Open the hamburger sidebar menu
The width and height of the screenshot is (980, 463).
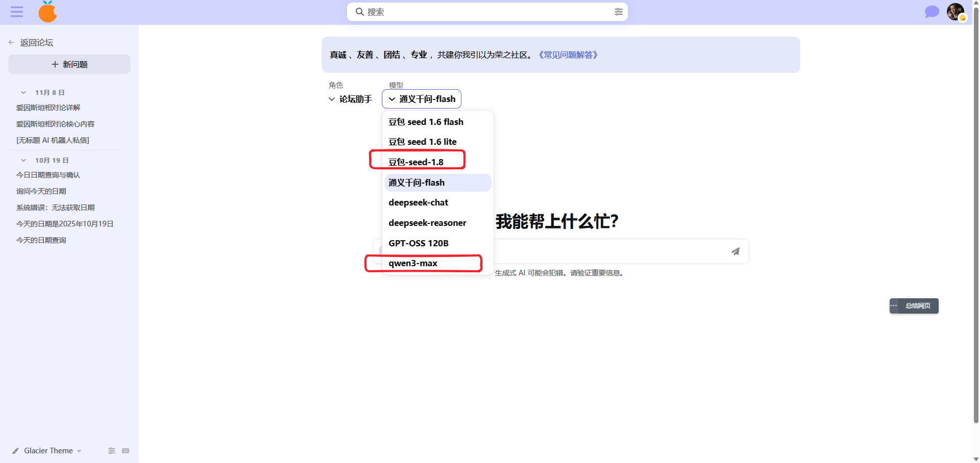(17, 12)
